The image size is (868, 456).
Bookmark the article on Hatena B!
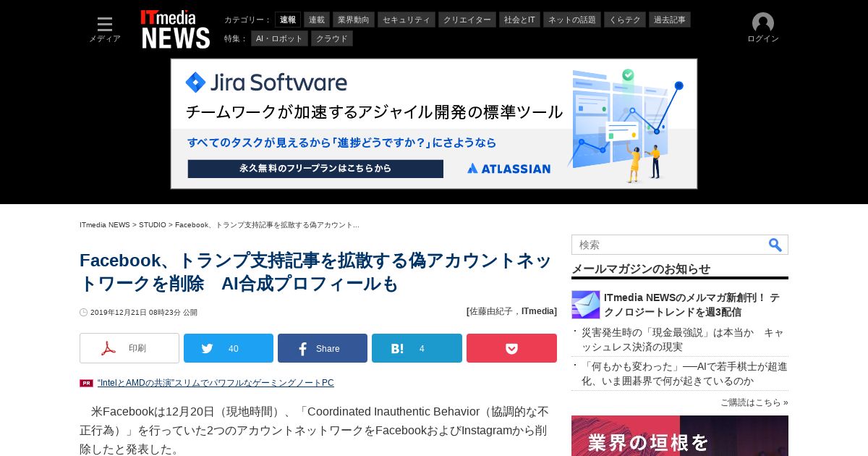[417, 348]
